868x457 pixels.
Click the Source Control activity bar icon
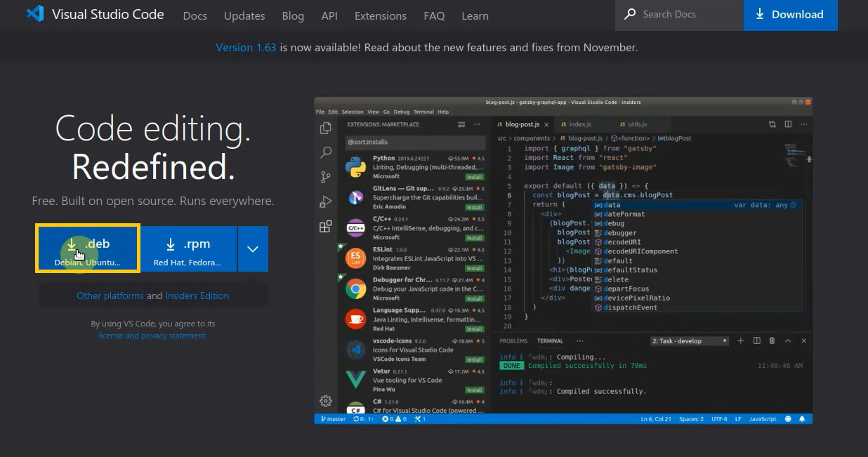(x=325, y=176)
